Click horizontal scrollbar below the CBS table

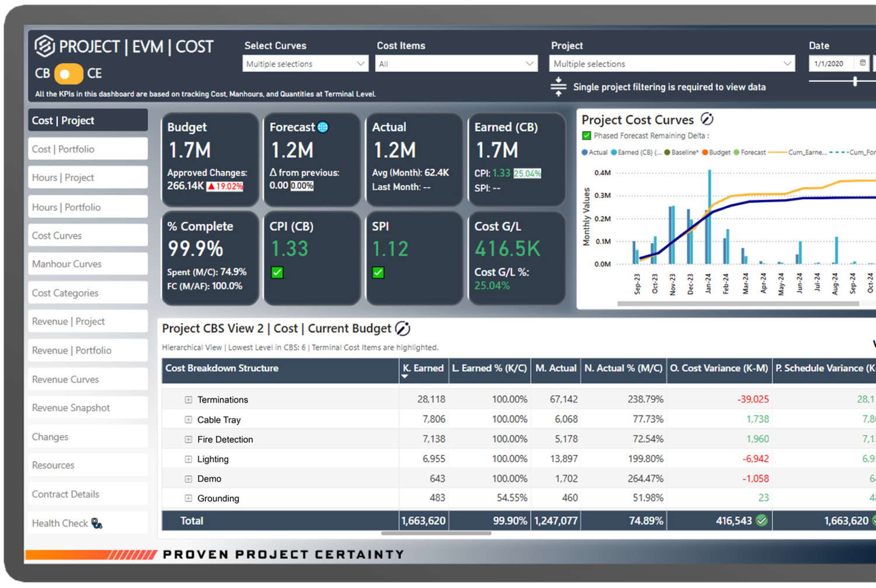point(436,533)
